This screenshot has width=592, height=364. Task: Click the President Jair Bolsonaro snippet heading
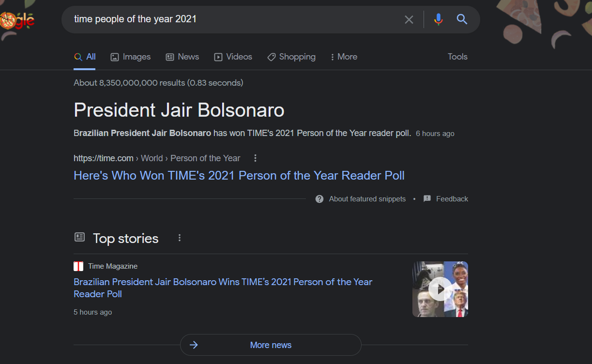click(x=179, y=110)
